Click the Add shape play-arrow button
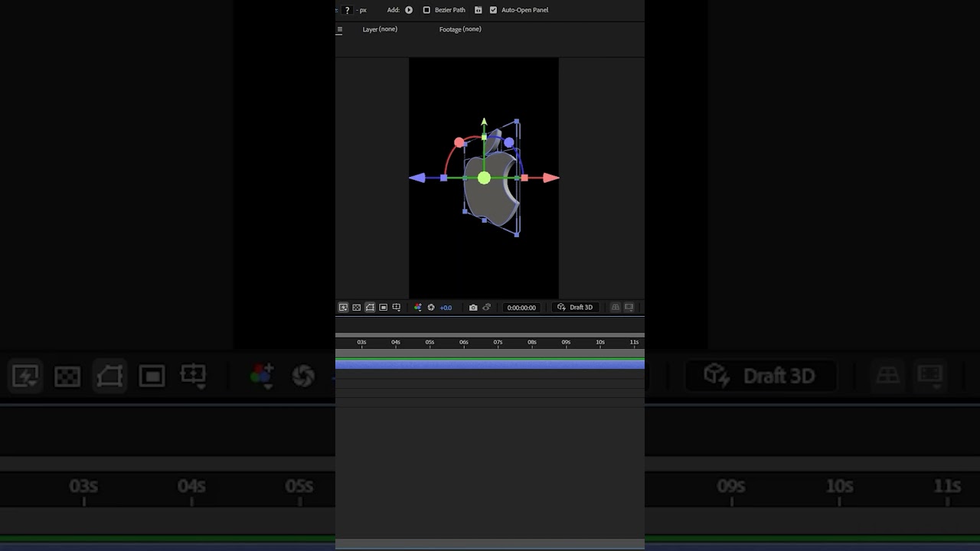Screen dimensions: 980x551 409,10
